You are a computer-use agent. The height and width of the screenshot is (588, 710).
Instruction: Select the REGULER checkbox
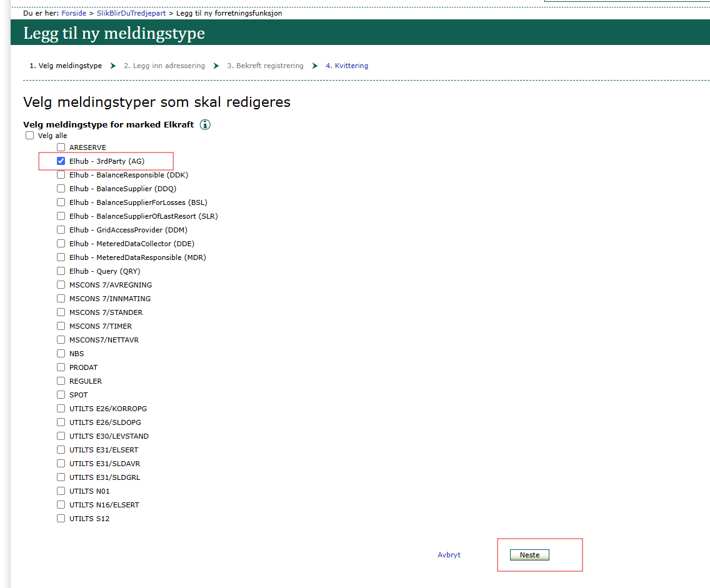click(x=61, y=381)
